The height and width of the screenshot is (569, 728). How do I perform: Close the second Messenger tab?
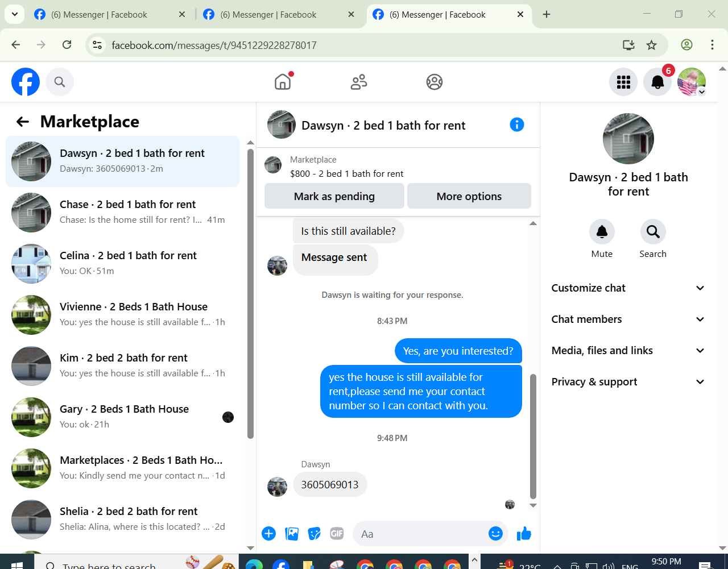(x=351, y=15)
